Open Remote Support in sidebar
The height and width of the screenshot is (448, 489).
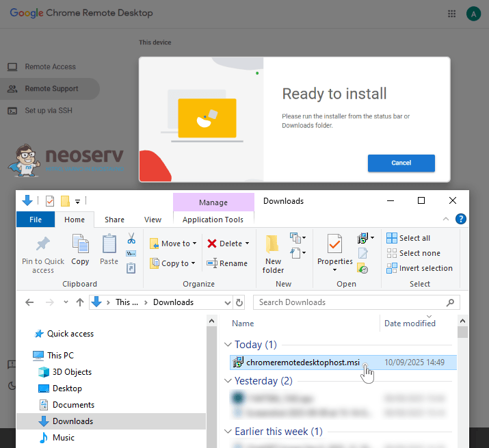[x=50, y=89]
